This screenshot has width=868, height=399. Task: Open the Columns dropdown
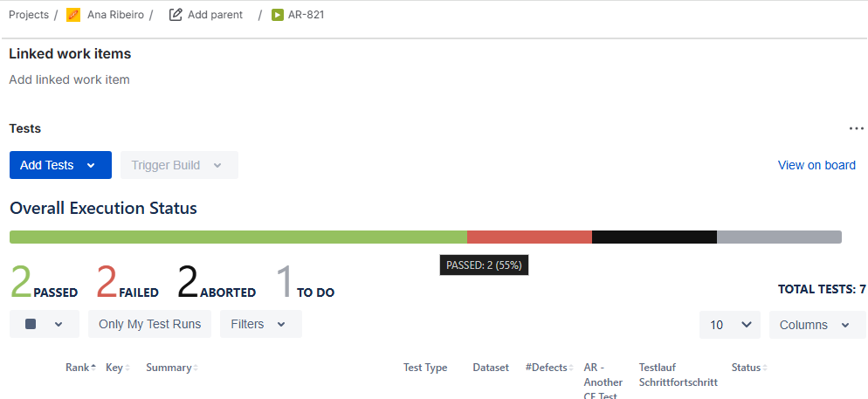pos(816,325)
